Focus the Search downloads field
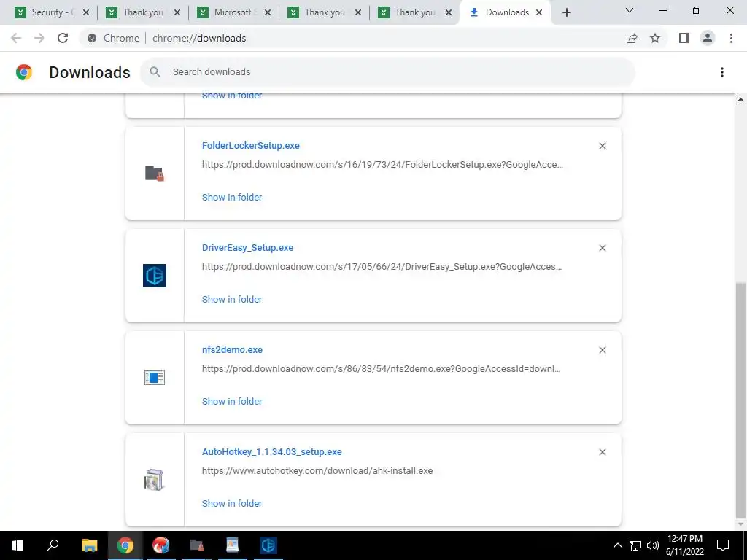The height and width of the screenshot is (560, 747). click(387, 72)
